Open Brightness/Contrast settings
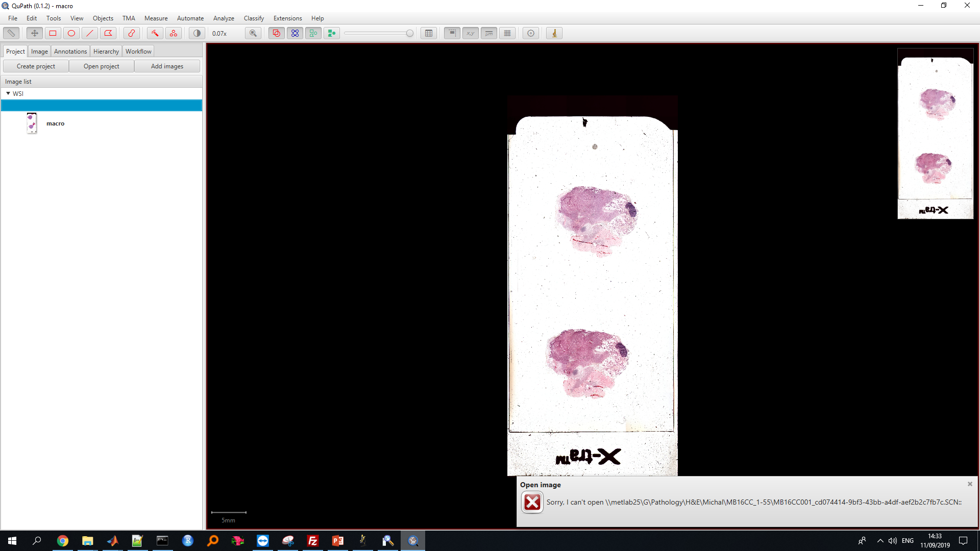Image resolution: width=980 pixels, height=551 pixels. (197, 33)
